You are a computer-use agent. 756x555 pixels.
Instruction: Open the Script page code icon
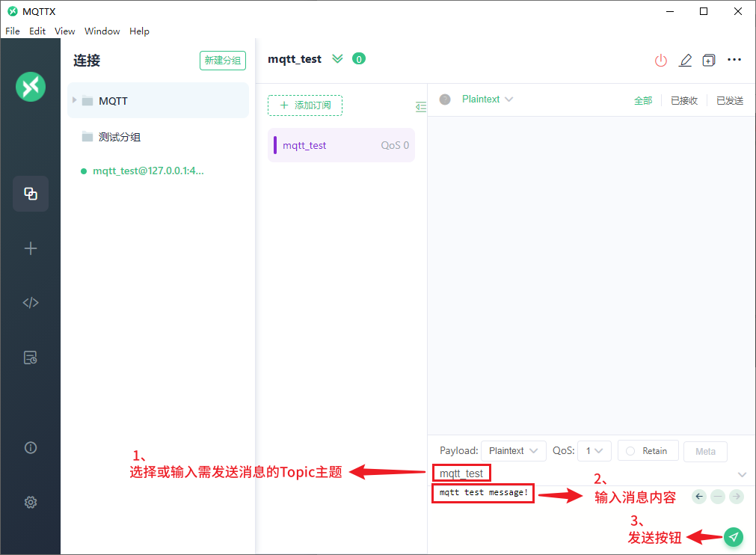pos(31,303)
